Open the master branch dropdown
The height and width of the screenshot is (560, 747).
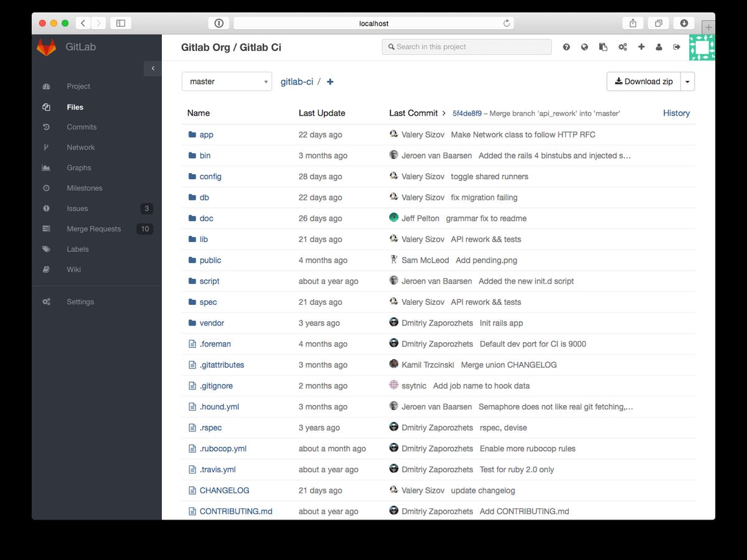(x=227, y=82)
